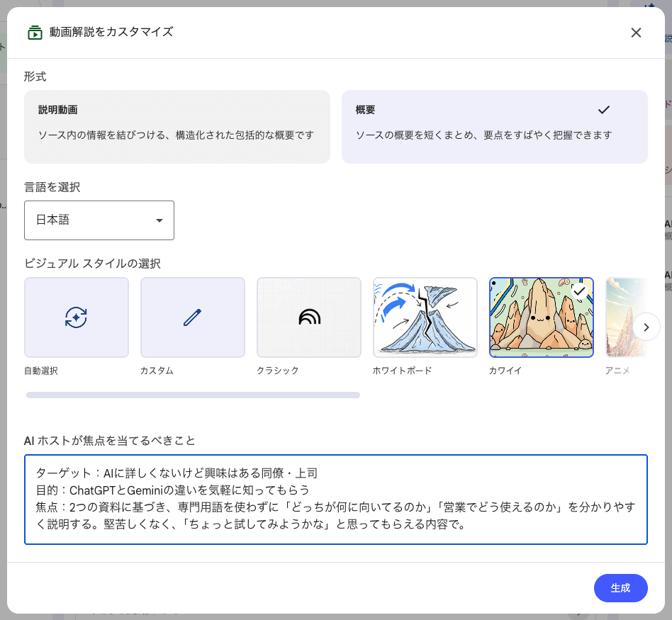This screenshot has height=620, width=672.
Task: Select the カワイイ style thumbnail
Action: pyautogui.click(x=541, y=317)
